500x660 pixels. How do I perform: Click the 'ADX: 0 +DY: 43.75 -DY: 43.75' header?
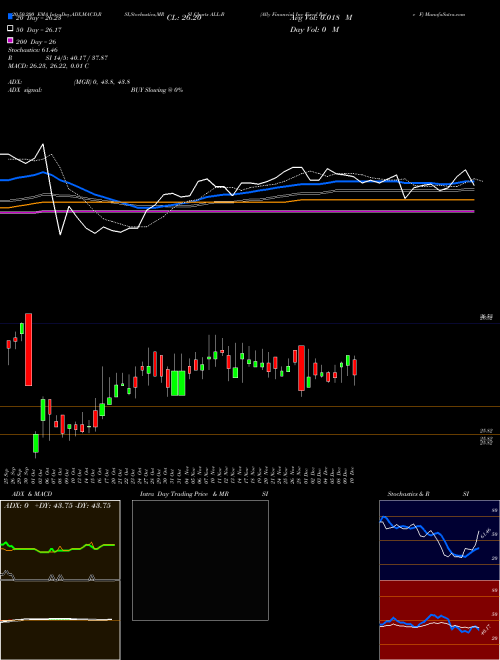(x=57, y=506)
